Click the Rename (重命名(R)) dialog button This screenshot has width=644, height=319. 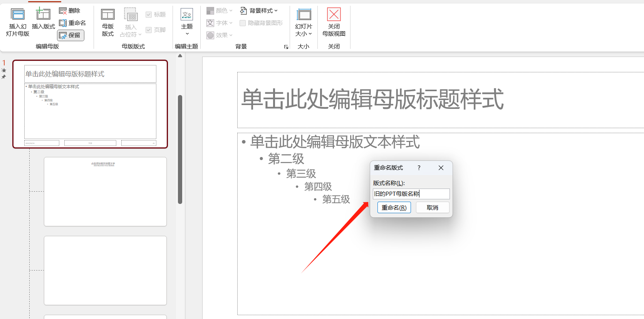point(394,207)
